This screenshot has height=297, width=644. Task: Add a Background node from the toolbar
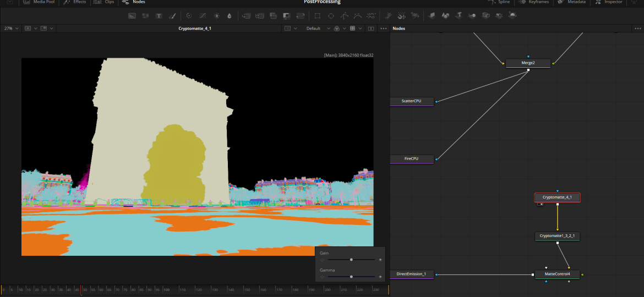[x=132, y=15]
